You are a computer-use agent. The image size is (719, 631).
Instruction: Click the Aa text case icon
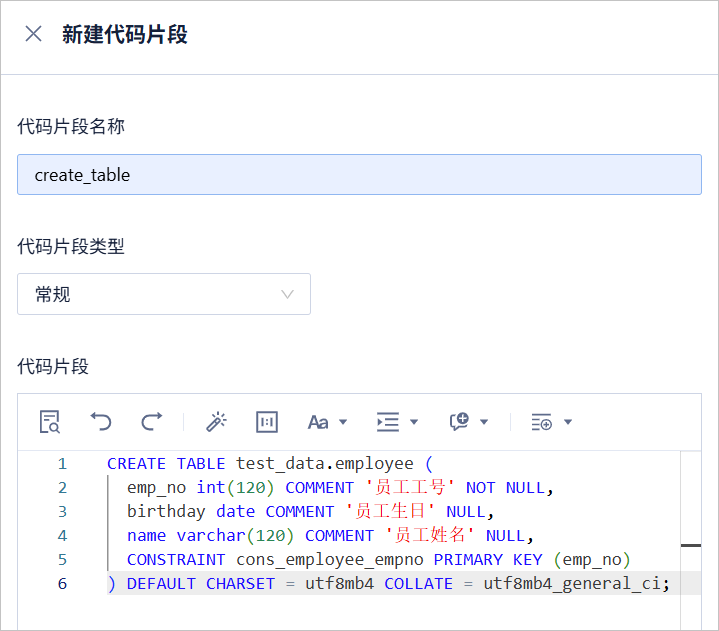(318, 422)
